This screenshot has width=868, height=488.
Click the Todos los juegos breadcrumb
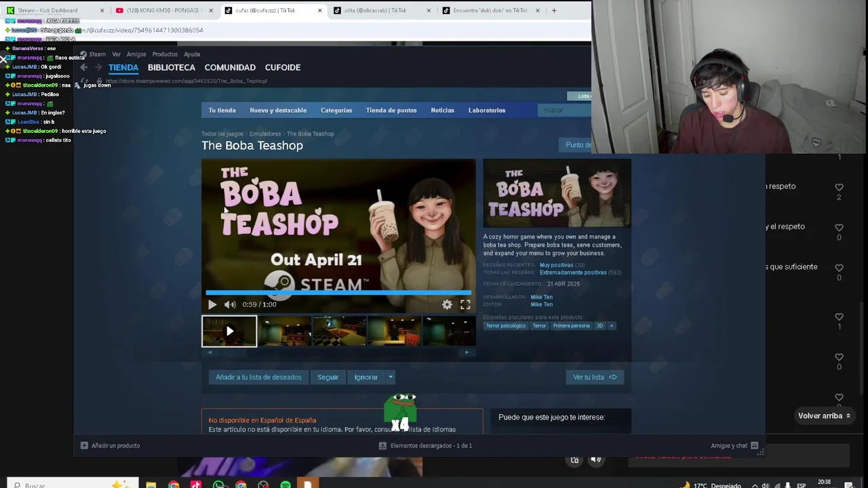pyautogui.click(x=222, y=134)
